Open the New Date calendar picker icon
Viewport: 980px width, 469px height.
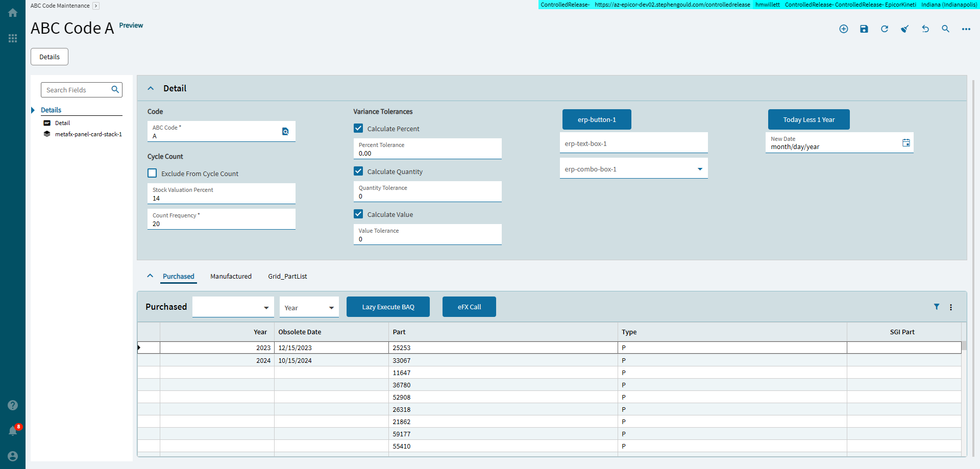(906, 143)
